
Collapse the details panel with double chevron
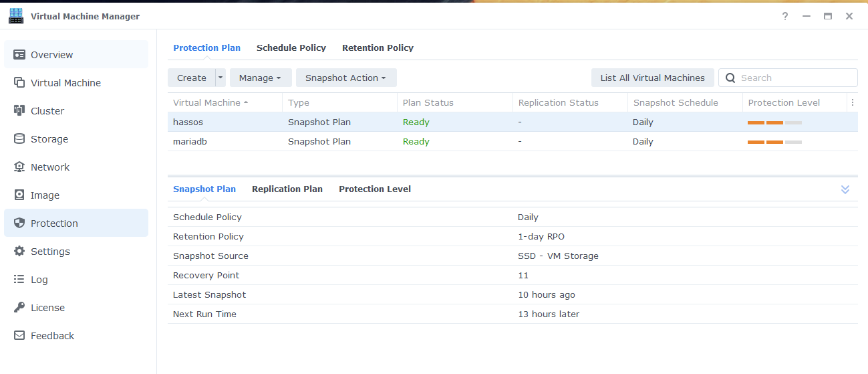coord(845,189)
